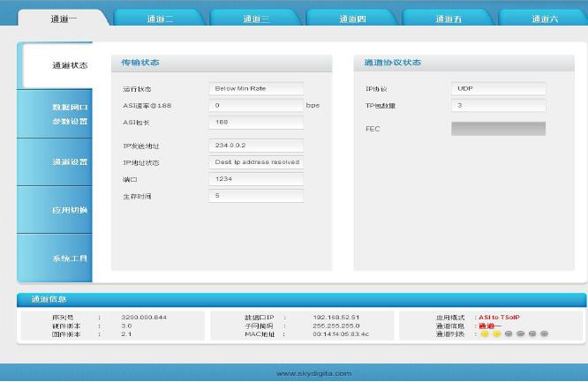Switch to the 通道二 tab
Viewport: 588px width, 382px height.
(160, 19)
